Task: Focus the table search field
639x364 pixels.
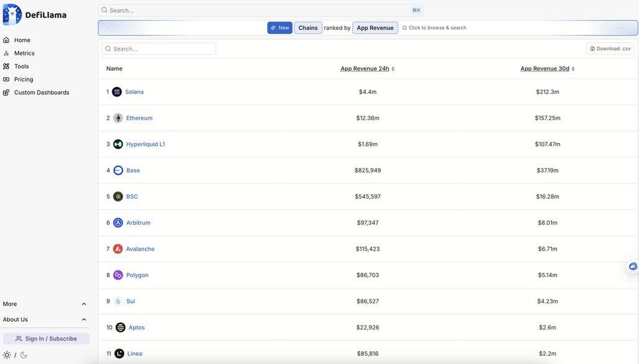Action: click(x=159, y=48)
